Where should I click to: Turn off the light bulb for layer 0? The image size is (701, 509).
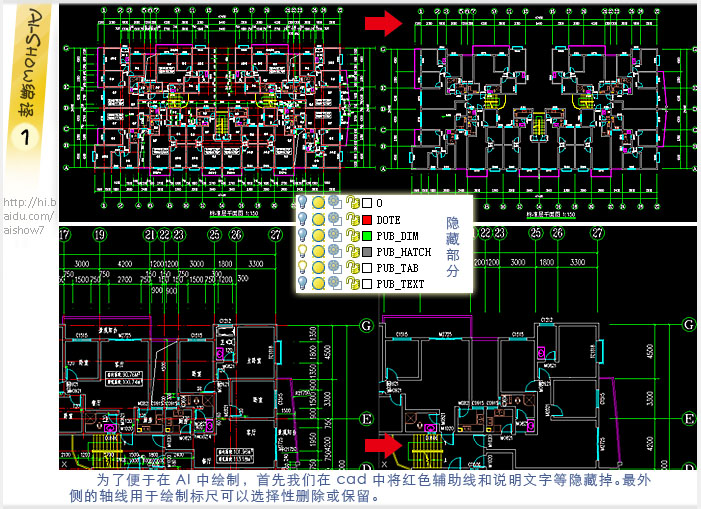point(303,203)
